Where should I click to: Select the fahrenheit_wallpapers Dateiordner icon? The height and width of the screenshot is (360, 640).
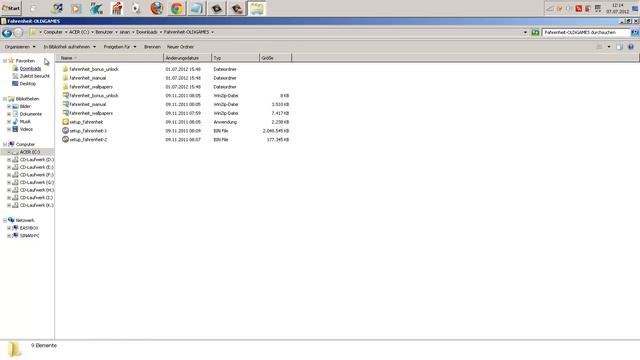tap(65, 87)
